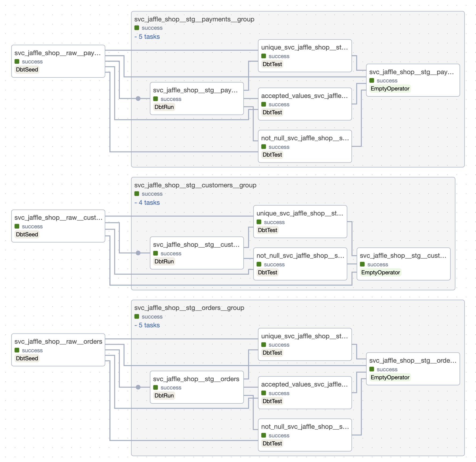
Task: Click status square on svc_jaffle_shop__stg__orders node
Action: coord(155,388)
